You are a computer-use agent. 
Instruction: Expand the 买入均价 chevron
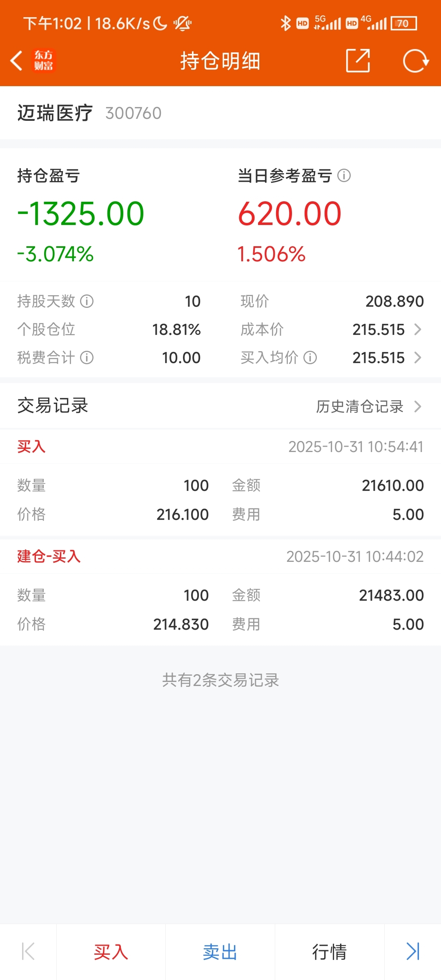[x=417, y=358]
